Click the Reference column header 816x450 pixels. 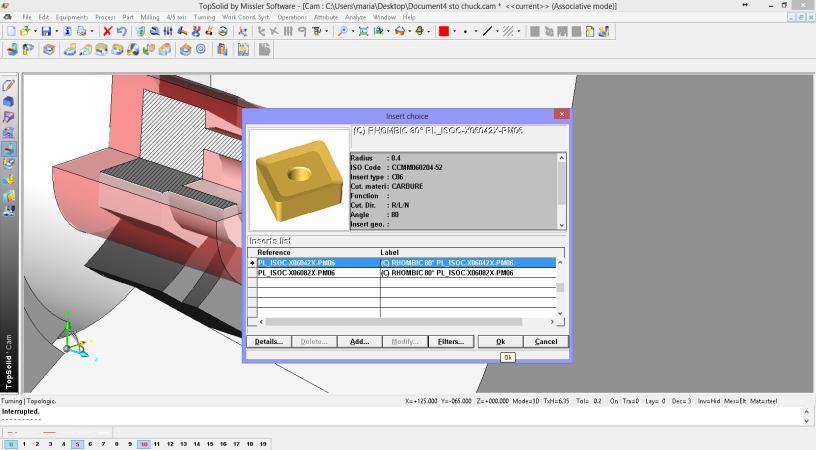(318, 252)
